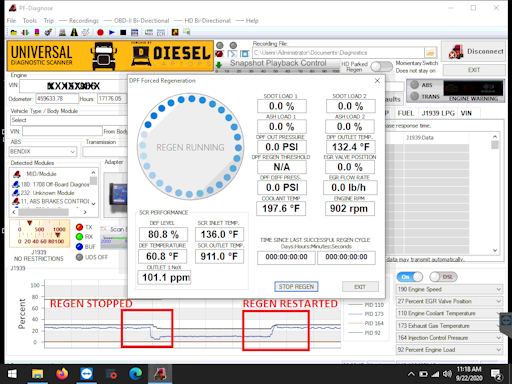This screenshot has width=512, height=384.
Task: Open Microsoft Edge from taskbar
Action: 136,374
